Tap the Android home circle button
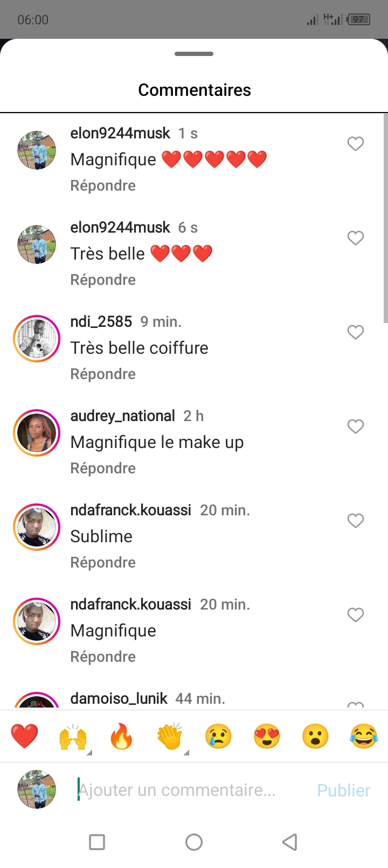The height and width of the screenshot is (868, 388). pos(194,842)
